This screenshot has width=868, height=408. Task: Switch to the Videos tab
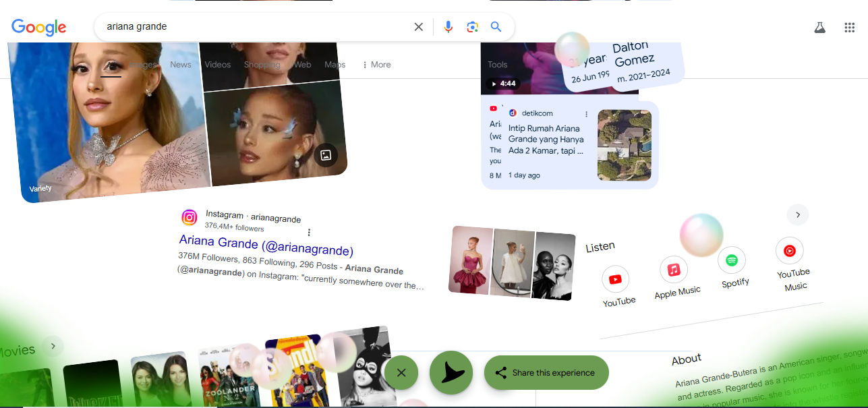tap(218, 65)
